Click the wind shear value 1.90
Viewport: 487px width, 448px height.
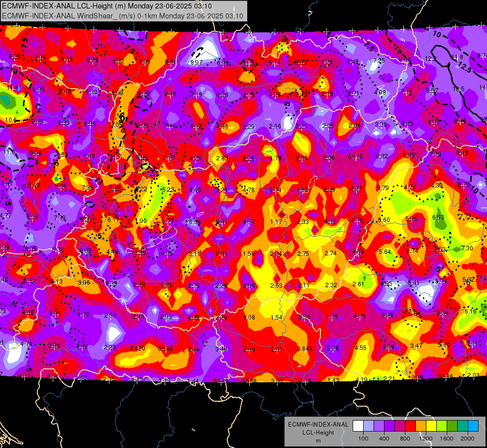pos(141,221)
